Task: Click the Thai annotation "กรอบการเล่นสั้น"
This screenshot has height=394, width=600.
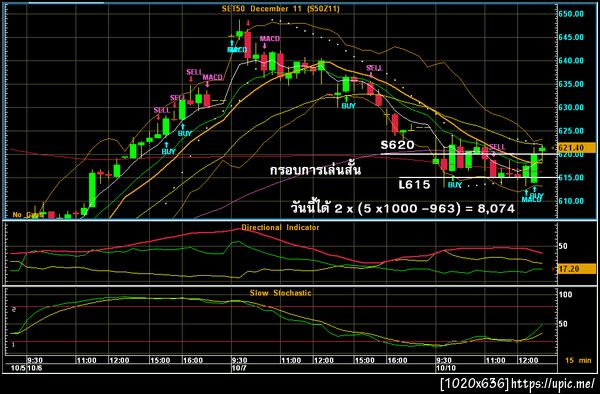Action: 315,169
